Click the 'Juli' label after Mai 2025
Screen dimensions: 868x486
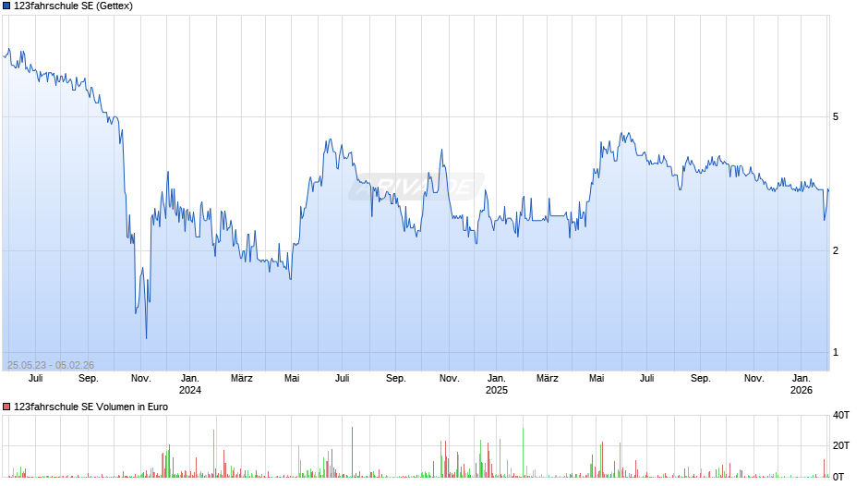[646, 378]
